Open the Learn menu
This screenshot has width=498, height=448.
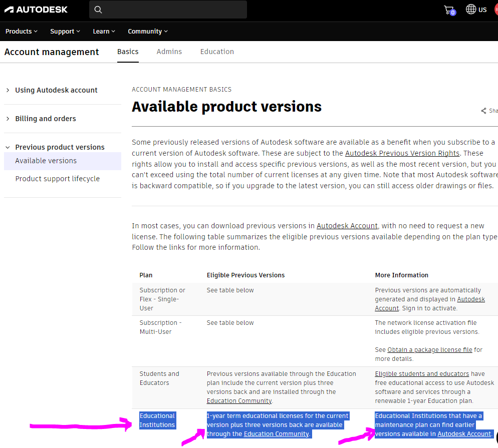coord(103,31)
